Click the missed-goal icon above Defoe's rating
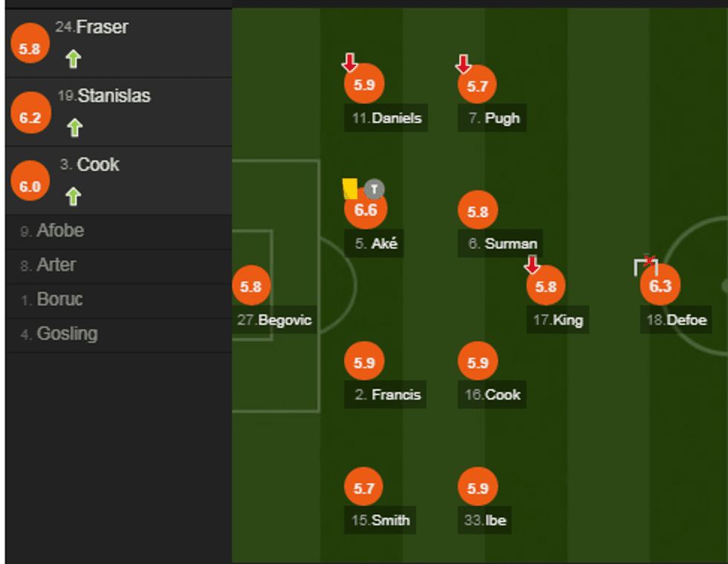This screenshot has width=728, height=564. pyautogui.click(x=646, y=265)
